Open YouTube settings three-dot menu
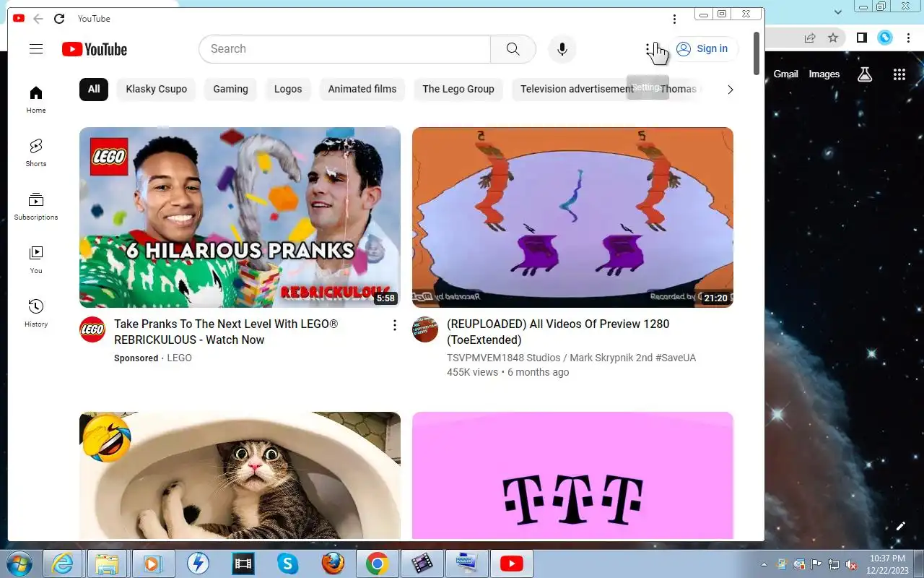 648,49
